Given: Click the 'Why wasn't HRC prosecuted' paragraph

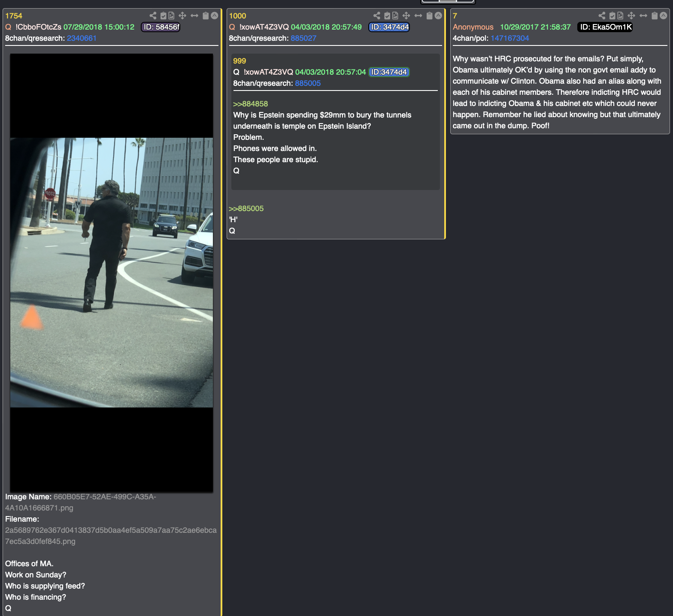Looking at the screenshot, I should point(557,92).
